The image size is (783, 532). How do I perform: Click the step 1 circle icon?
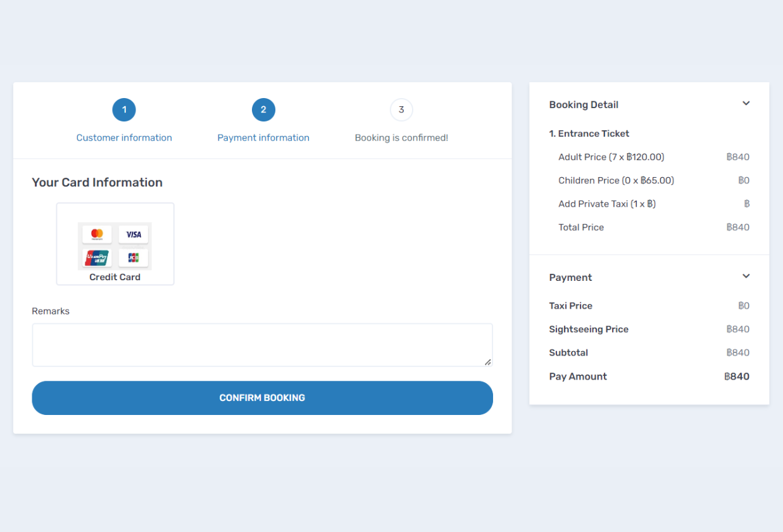coord(124,109)
